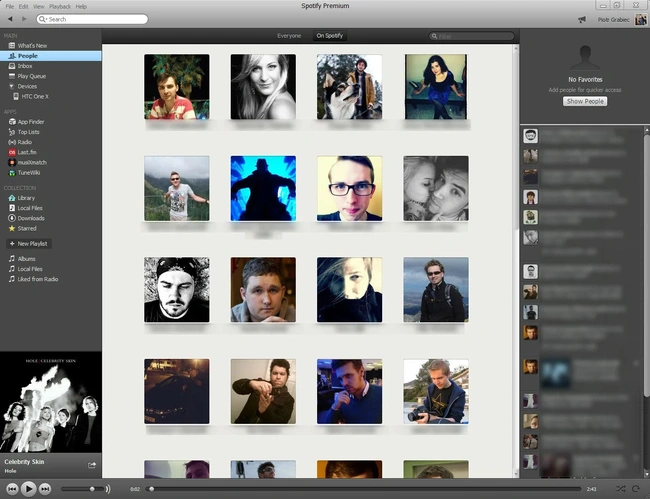Viewport: 650px width, 499px height.
Task: Open Local Files under Collection
Action: pos(29,208)
